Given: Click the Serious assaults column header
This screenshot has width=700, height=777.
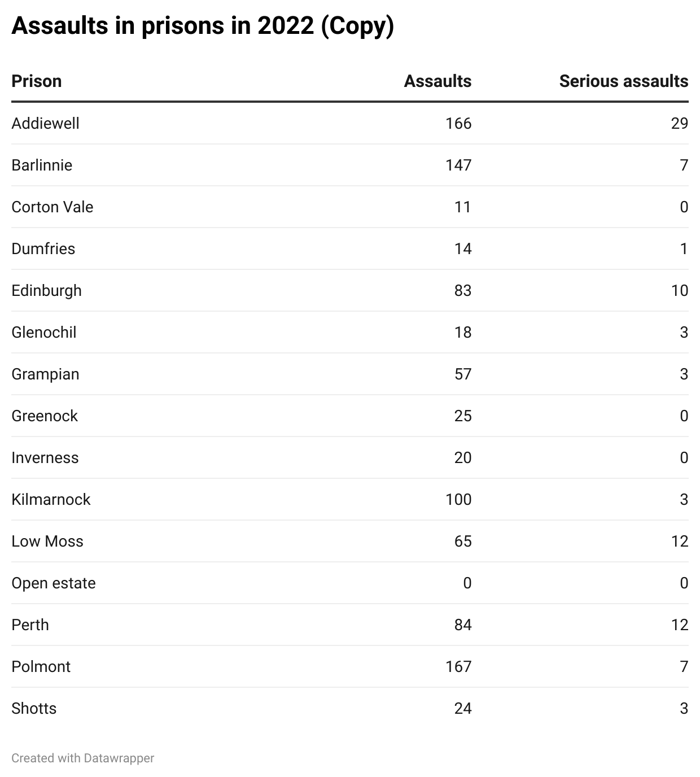Looking at the screenshot, I should click(x=623, y=81).
